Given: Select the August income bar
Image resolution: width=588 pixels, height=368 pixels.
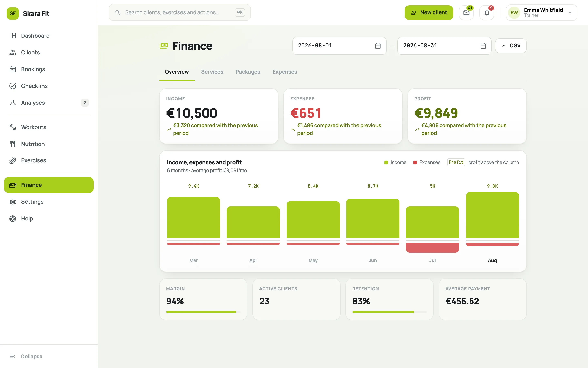Looking at the screenshot, I should click(492, 215).
